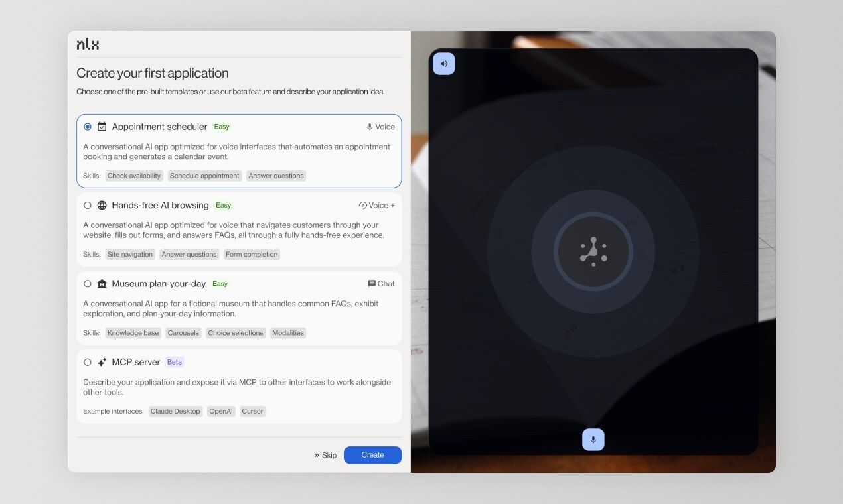843x504 pixels.
Task: Click the Claude Desktop interface tag
Action: 175,411
